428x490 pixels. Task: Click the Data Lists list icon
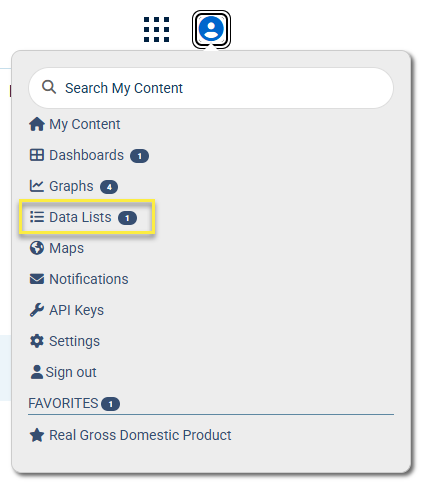click(x=37, y=217)
